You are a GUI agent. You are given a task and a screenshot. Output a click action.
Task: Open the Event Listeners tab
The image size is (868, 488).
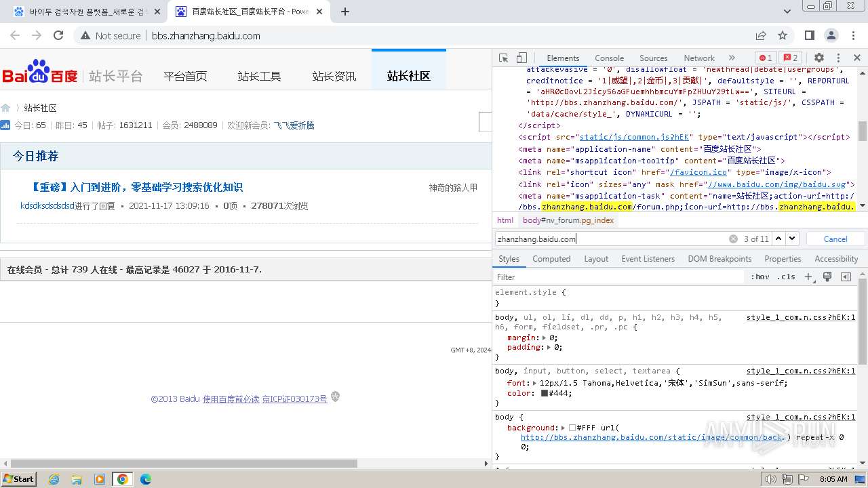pos(648,259)
